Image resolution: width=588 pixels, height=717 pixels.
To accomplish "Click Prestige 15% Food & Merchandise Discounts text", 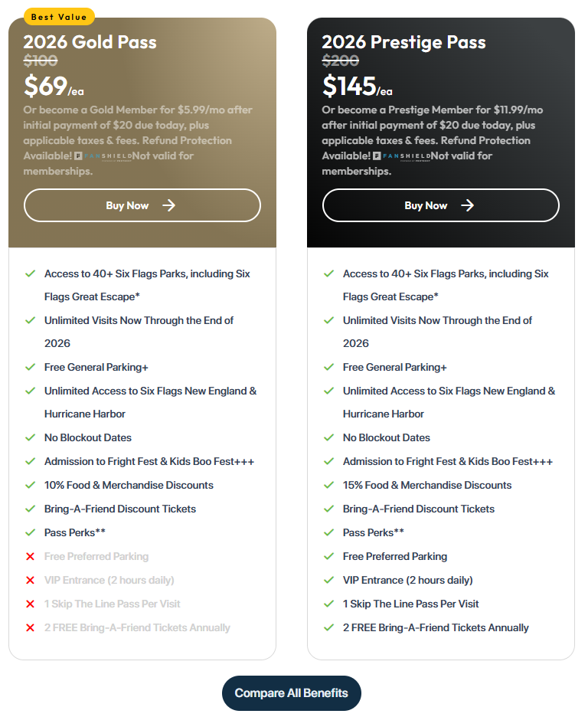I will (426, 485).
